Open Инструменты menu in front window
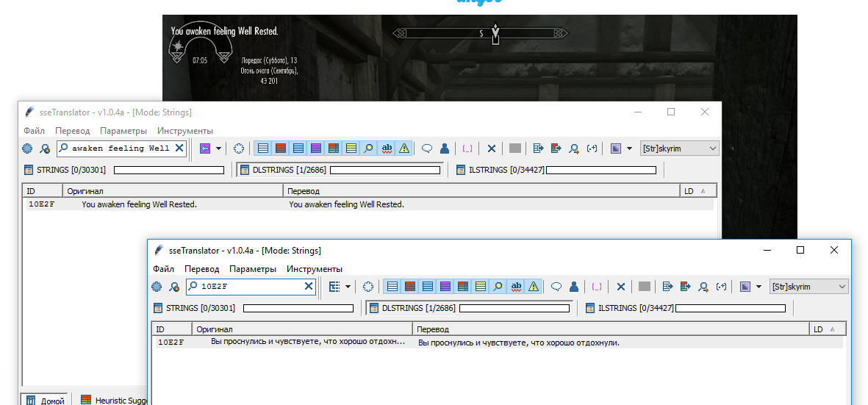868x405 pixels. (314, 269)
